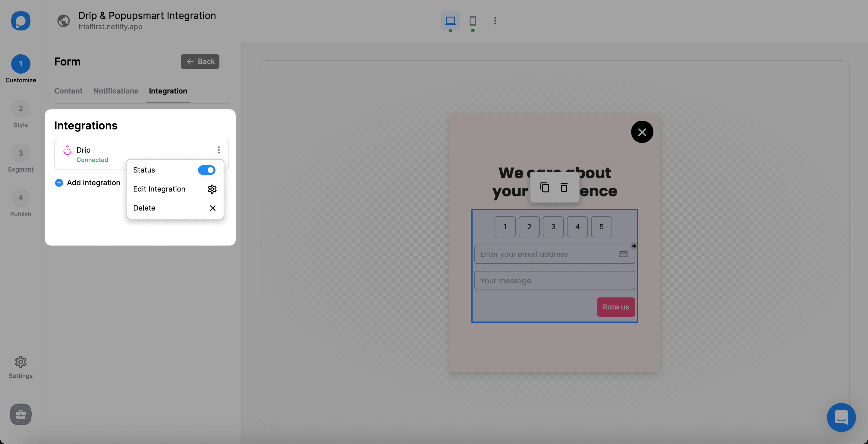Click the Rate us button on the popup
Image resolution: width=868 pixels, height=444 pixels.
[616, 306]
